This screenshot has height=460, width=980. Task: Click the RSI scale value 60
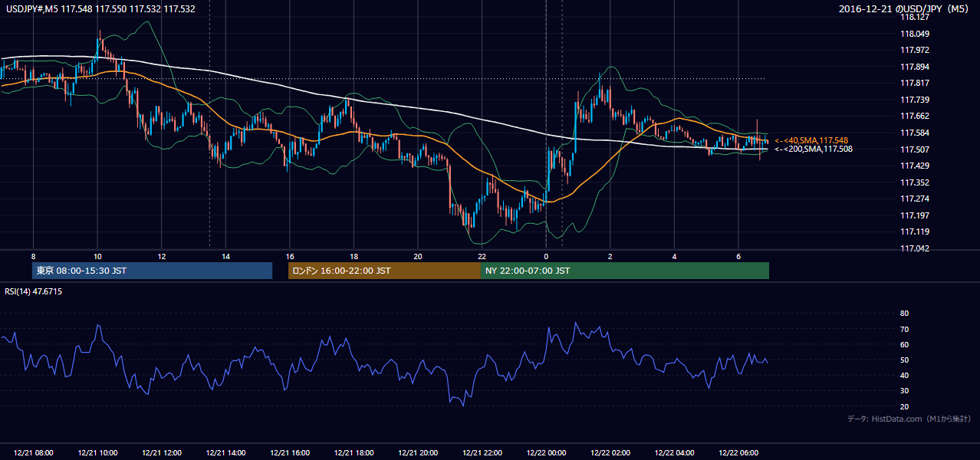click(x=904, y=344)
